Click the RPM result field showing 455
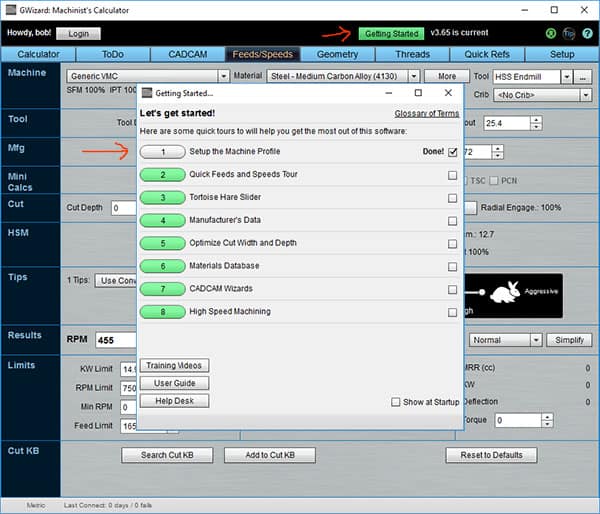This screenshot has height=514, width=600. tap(116, 340)
